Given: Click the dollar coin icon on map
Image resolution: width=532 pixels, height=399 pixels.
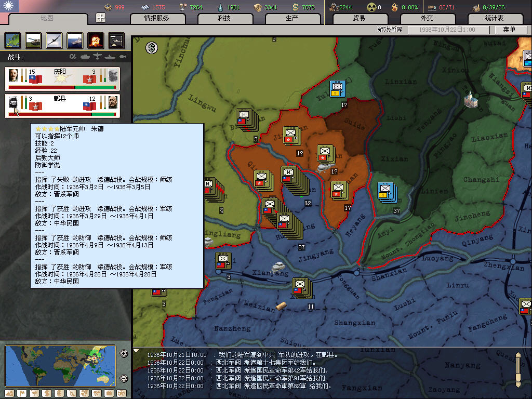Looking at the screenshot, I should click(x=152, y=48).
